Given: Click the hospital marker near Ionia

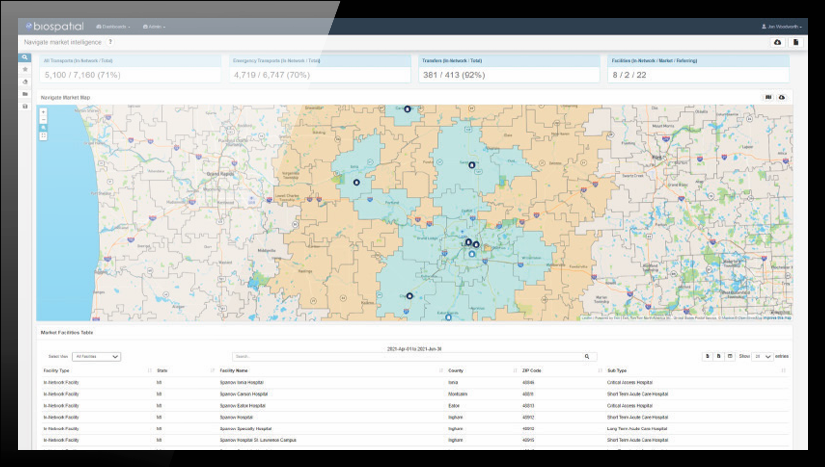Looking at the screenshot, I should pyautogui.click(x=356, y=182).
